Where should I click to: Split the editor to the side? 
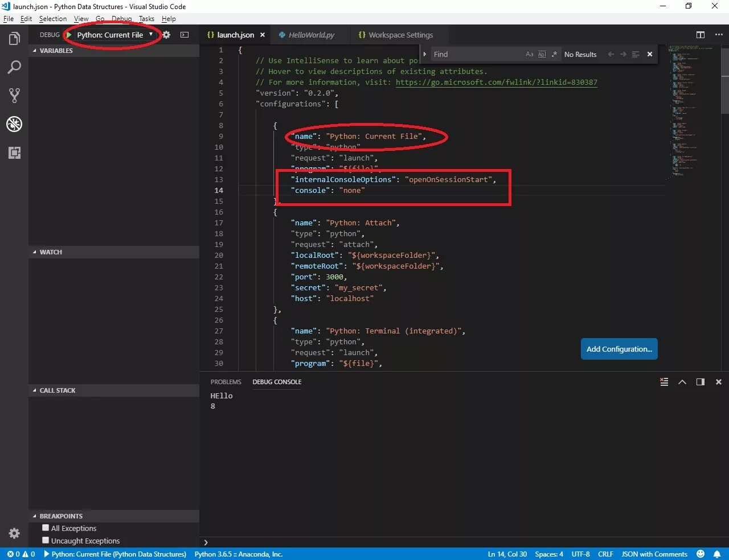701,35
